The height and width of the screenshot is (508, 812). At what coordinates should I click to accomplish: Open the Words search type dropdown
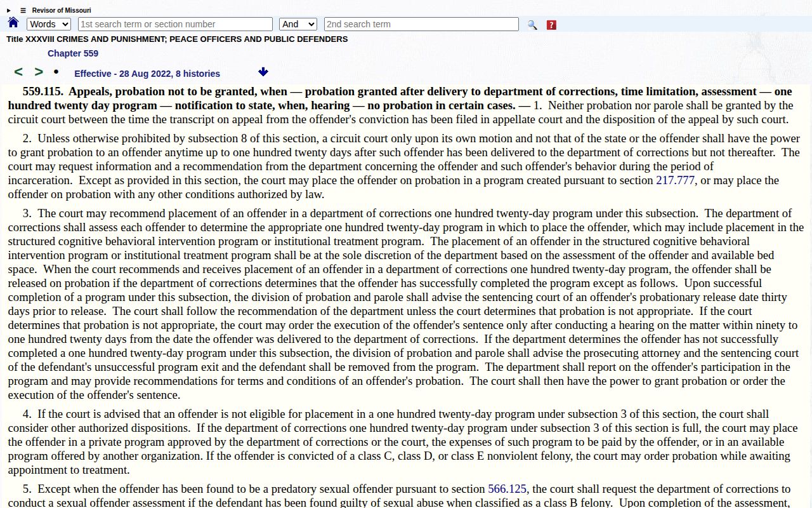pyautogui.click(x=49, y=24)
